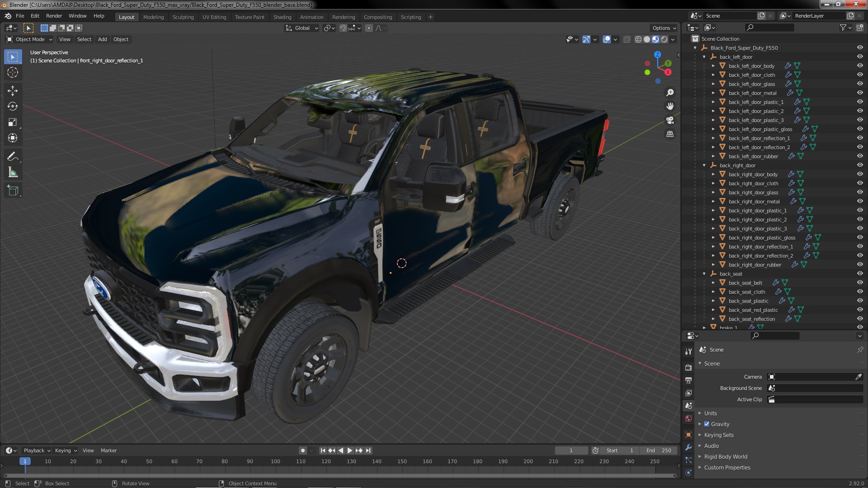Select the Transform tool
The image size is (868, 488).
[13, 138]
